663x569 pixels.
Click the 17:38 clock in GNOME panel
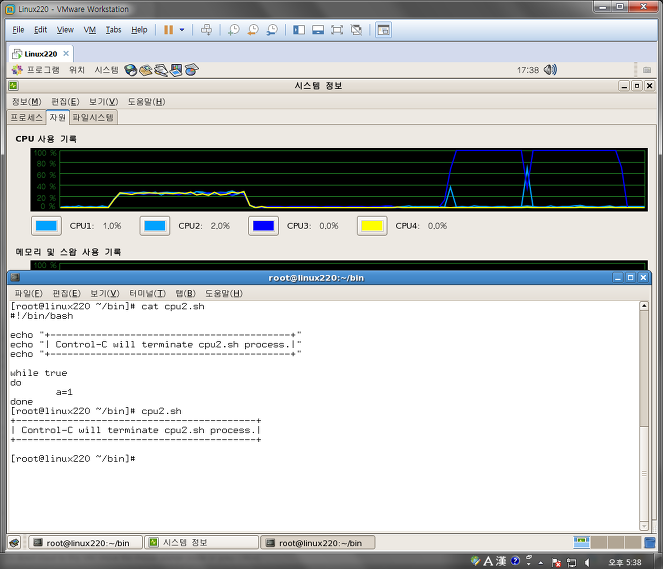pyautogui.click(x=528, y=70)
